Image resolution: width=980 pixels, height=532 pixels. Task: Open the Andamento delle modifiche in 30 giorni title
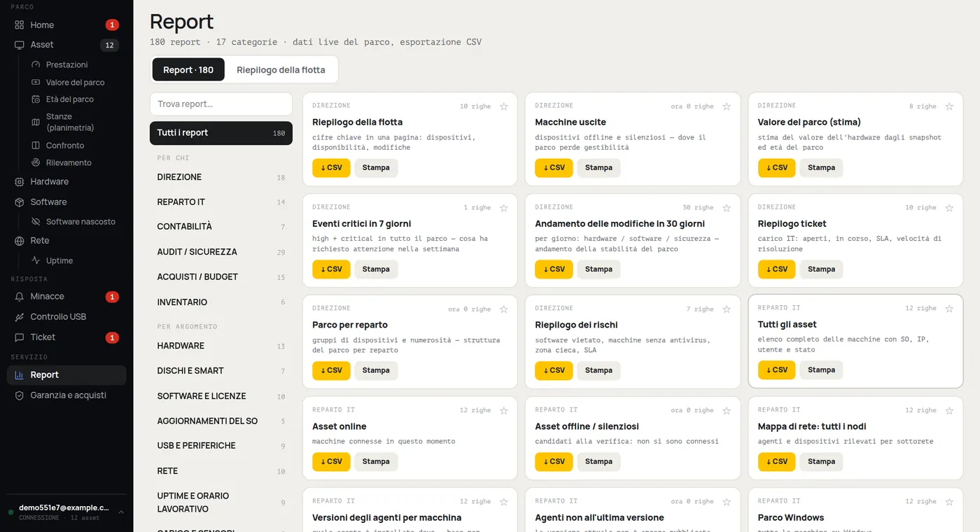[x=619, y=224]
